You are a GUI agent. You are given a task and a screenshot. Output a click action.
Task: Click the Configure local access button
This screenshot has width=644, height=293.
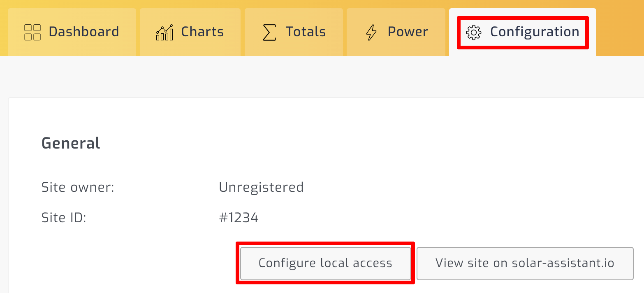tap(325, 263)
